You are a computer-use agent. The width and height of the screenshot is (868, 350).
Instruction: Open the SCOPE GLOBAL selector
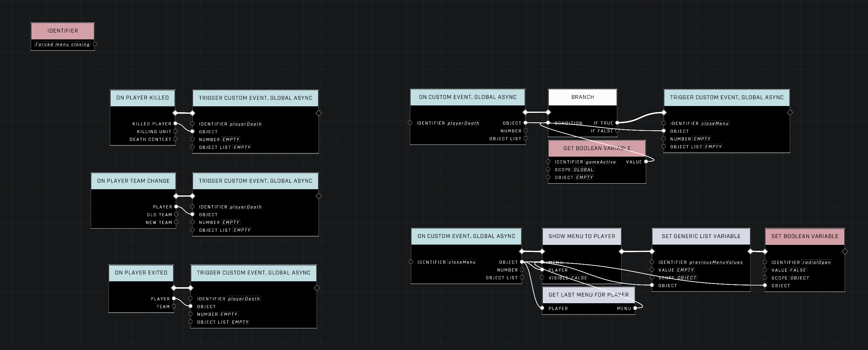click(x=584, y=170)
